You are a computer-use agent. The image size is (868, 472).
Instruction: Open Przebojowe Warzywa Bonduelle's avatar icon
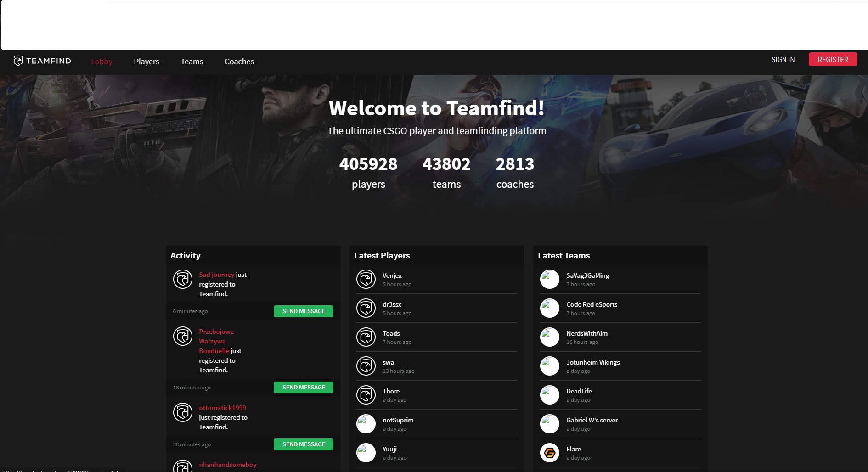(182, 336)
